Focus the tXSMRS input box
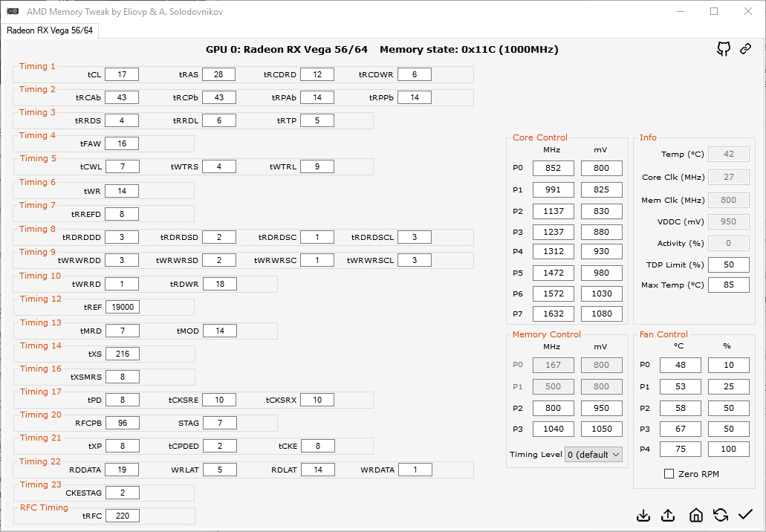766x532 pixels. tap(123, 377)
